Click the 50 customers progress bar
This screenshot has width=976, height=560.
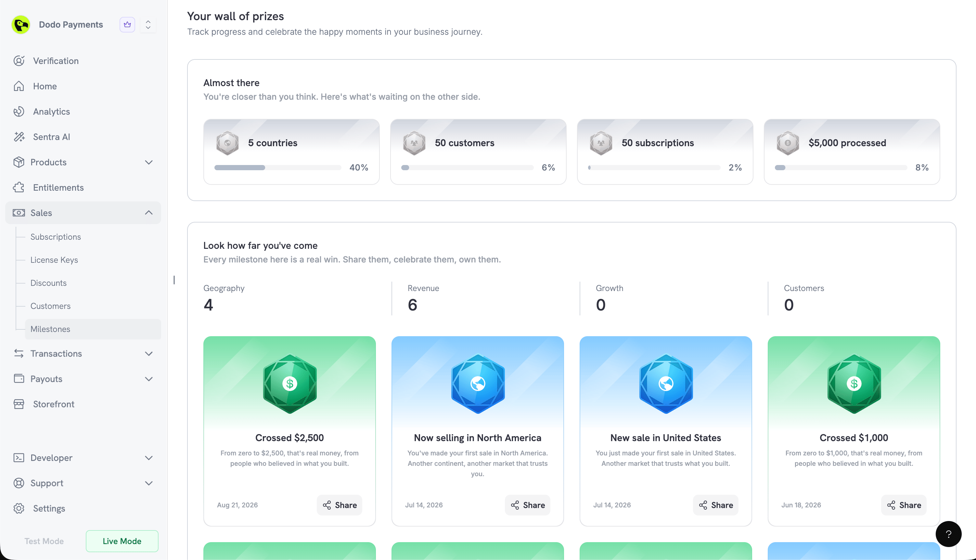467,168
